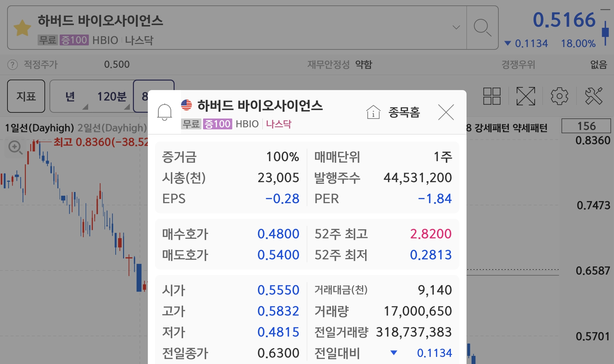
Task: Set price alert with bell icon
Action: click(x=164, y=112)
